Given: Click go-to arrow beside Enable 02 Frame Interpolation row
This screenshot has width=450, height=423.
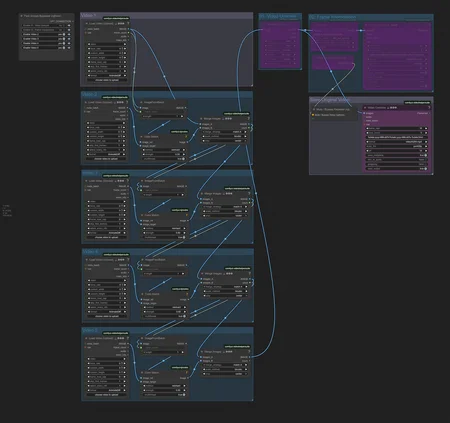Looking at the screenshot, I should coord(69,30).
